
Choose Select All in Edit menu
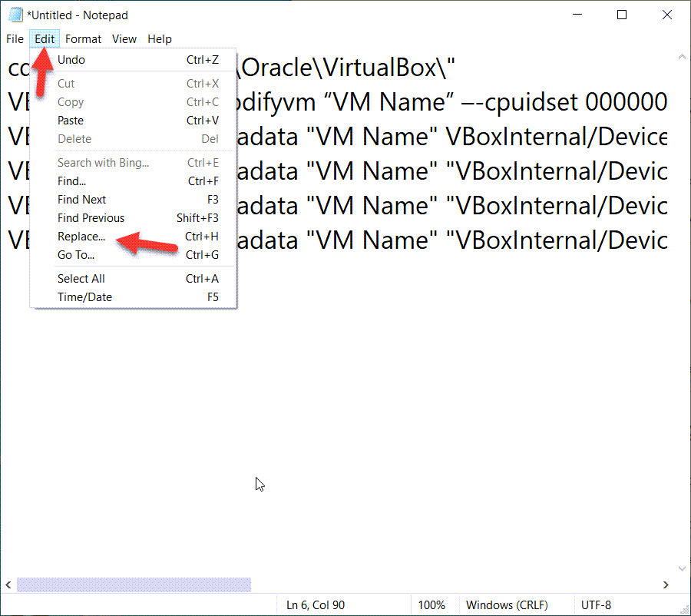tap(81, 279)
